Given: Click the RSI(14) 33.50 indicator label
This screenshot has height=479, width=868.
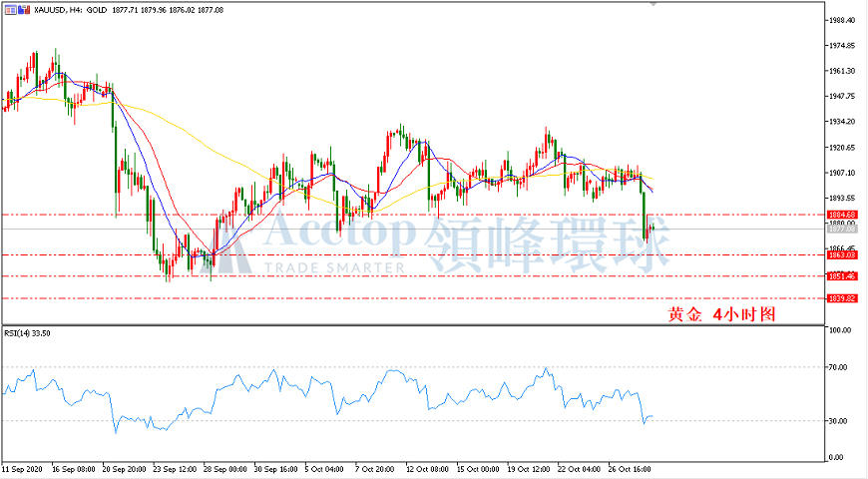Looking at the screenshot, I should [x=27, y=333].
